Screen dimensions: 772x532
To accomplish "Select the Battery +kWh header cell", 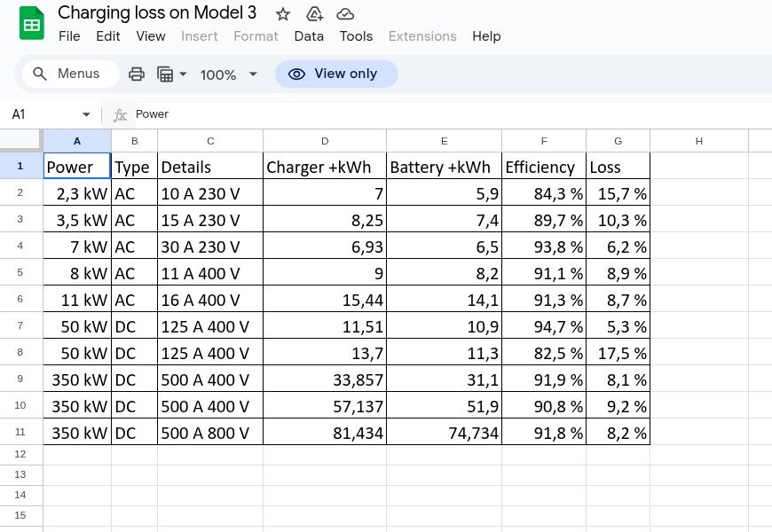I will click(444, 166).
